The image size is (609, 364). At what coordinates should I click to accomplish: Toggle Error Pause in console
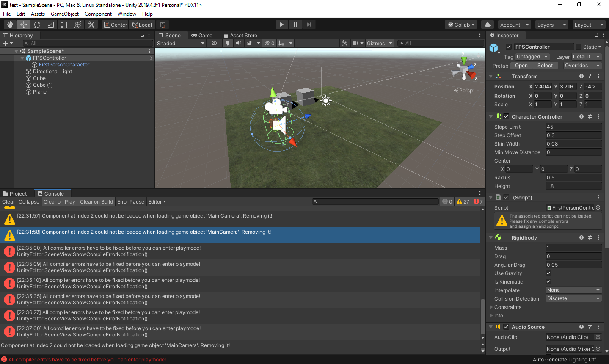coord(131,202)
